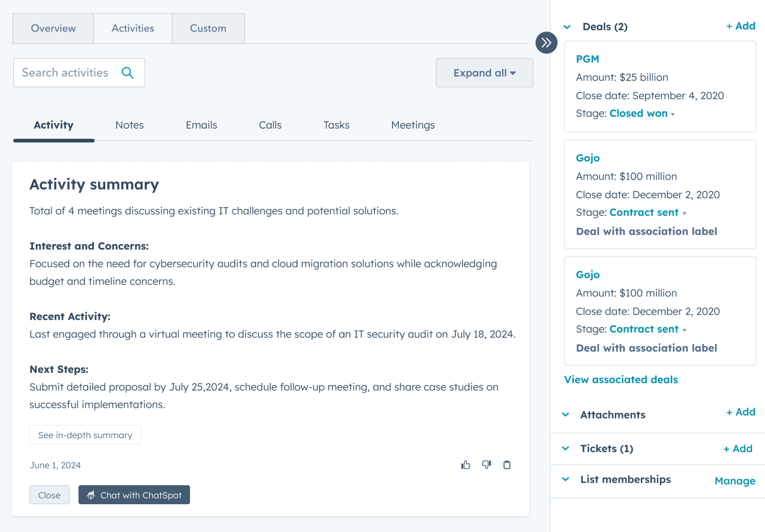The width and height of the screenshot is (765, 532).
Task: Open the PGM deal link
Action: [x=587, y=59]
